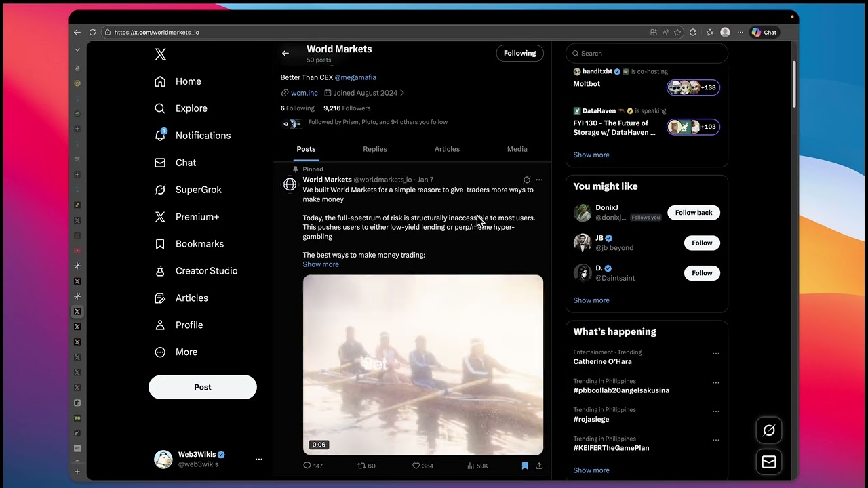This screenshot has height=488, width=868.
Task: Toggle the Following button for World Markets
Action: (519, 53)
